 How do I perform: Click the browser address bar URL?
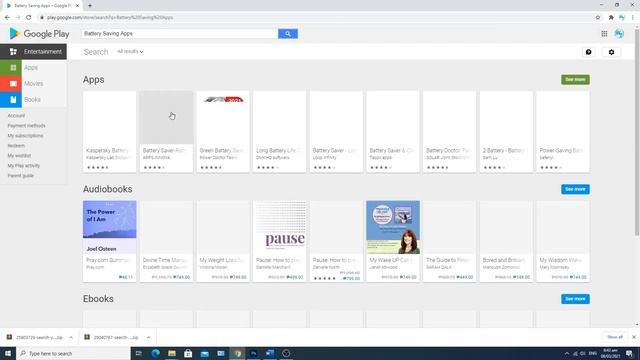[110, 18]
